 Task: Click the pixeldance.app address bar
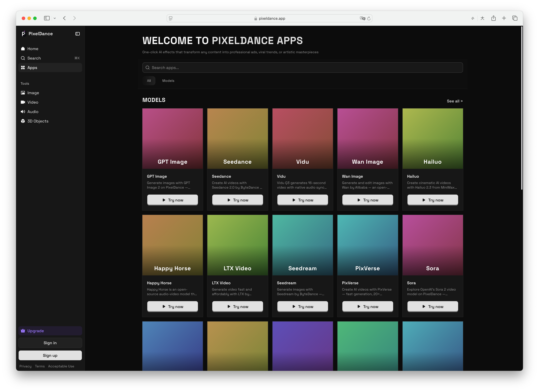[x=269, y=18]
